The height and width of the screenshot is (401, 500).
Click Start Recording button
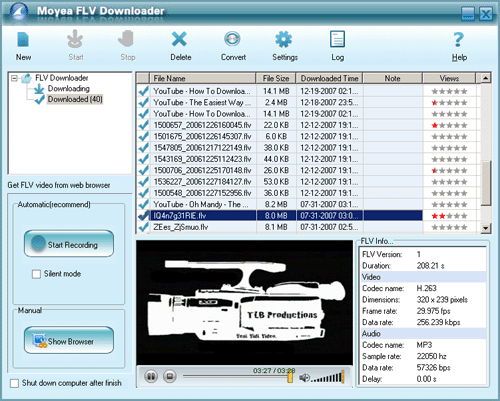(69, 244)
